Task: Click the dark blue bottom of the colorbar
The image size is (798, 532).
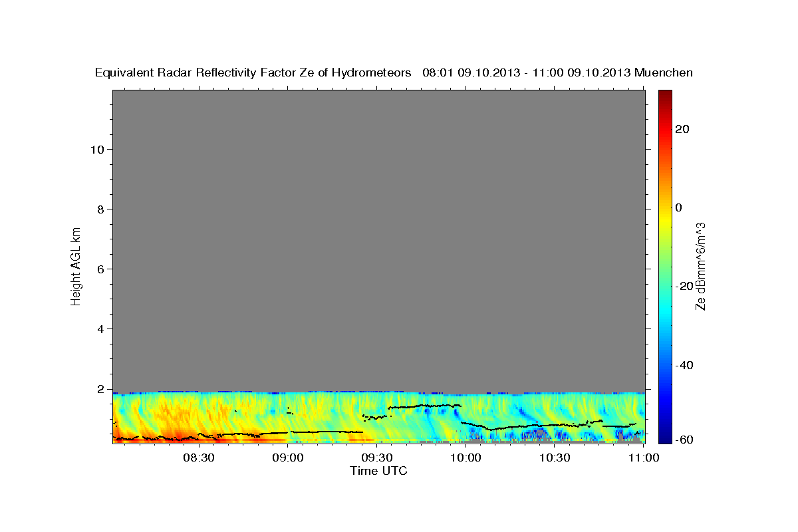Action: 665,436
